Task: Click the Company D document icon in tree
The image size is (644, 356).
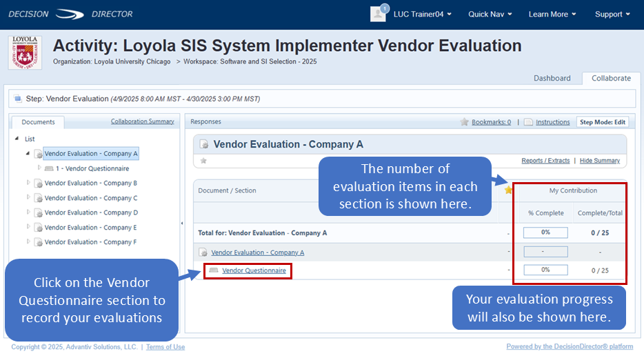Action: point(38,213)
